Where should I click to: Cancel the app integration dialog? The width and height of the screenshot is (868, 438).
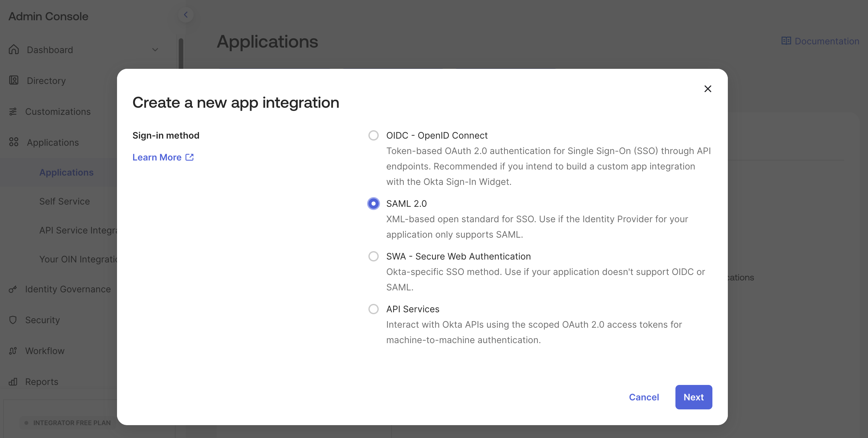pyautogui.click(x=644, y=397)
